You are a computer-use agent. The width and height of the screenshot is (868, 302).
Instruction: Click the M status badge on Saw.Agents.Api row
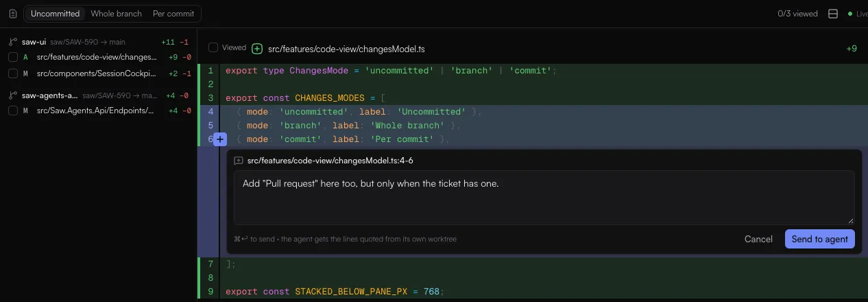pyautogui.click(x=25, y=111)
